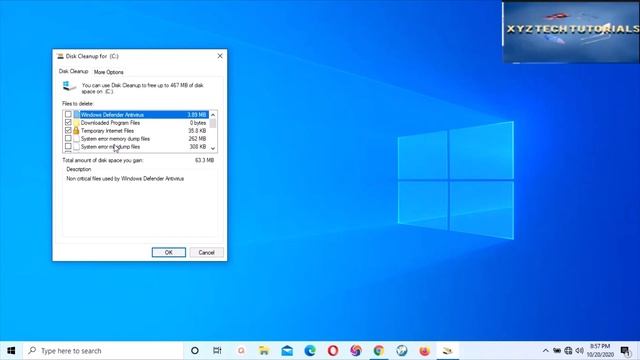Launch Opera browser from the taskbar
The image size is (640, 360).
(x=333, y=351)
